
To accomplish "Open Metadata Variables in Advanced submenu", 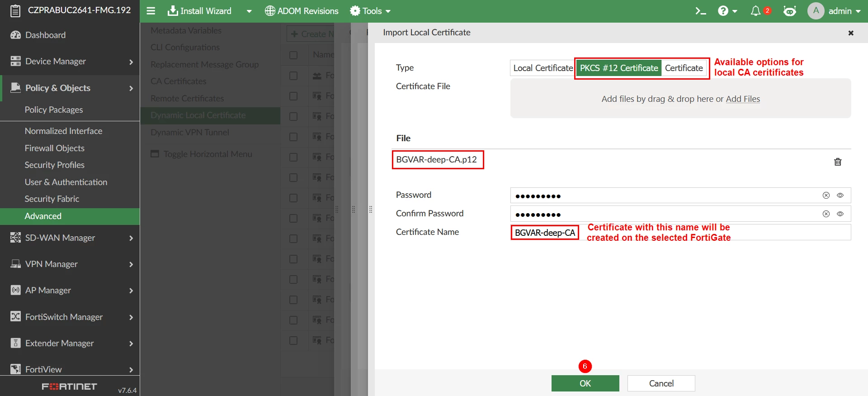I will click(186, 30).
